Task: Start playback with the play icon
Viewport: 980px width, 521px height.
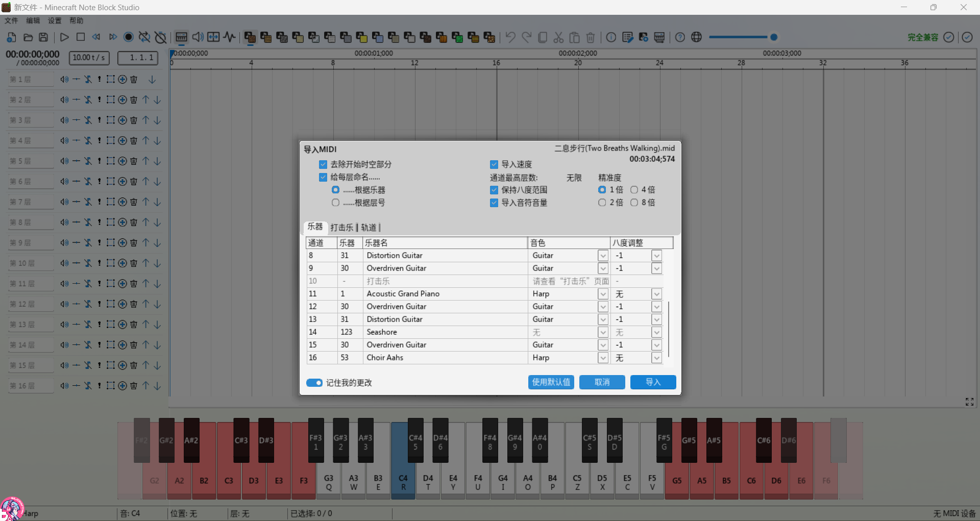Action: 64,37
